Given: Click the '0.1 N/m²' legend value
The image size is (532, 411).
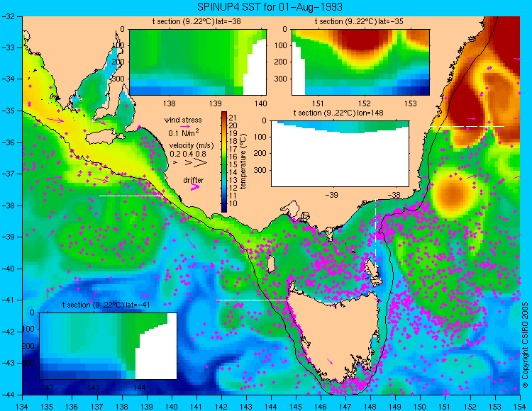Looking at the screenshot, I should coord(184,133).
